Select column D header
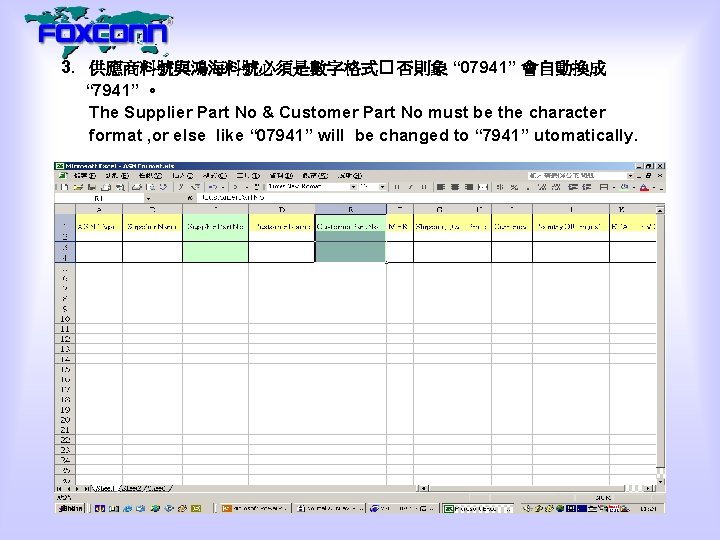The image size is (720, 540). click(x=281, y=209)
